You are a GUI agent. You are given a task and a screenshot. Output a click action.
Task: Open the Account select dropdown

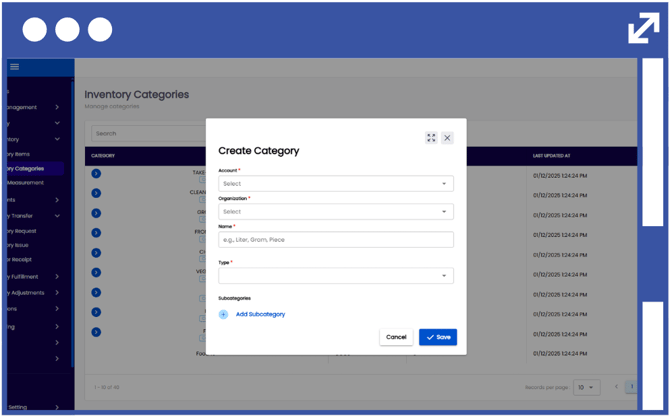(335, 184)
